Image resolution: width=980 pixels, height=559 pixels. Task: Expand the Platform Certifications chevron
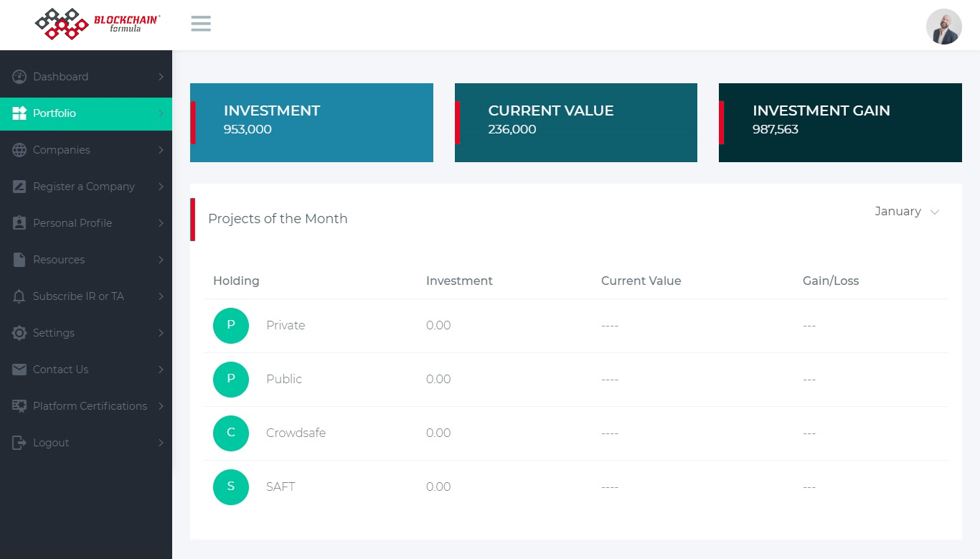pyautogui.click(x=161, y=406)
